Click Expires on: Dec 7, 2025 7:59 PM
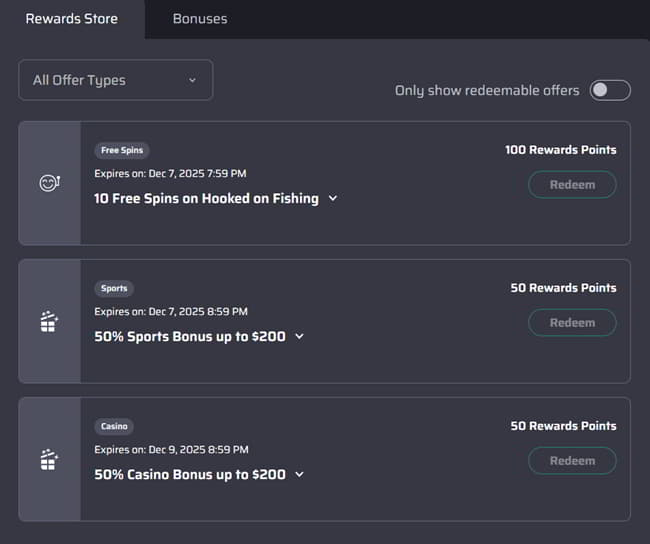The width and height of the screenshot is (650, 544). tap(170, 173)
